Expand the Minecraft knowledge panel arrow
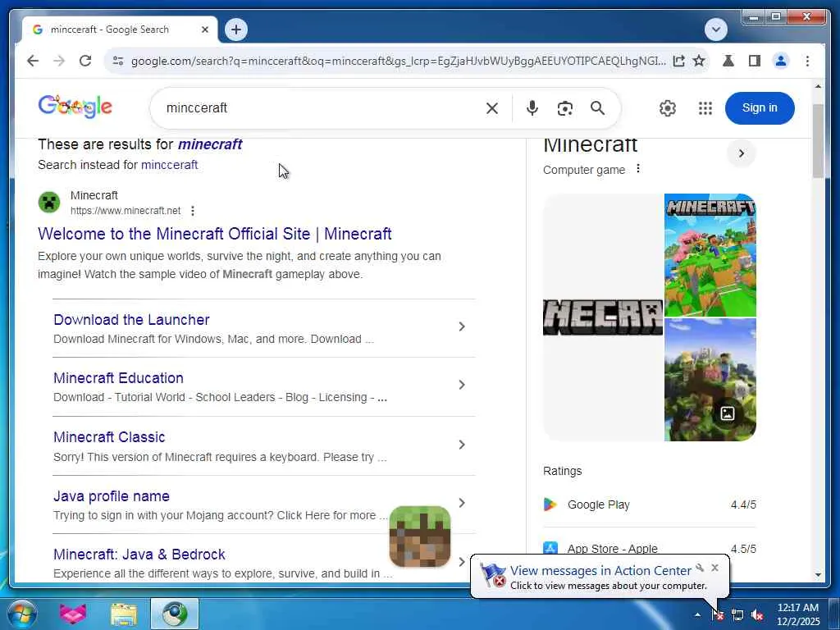The width and height of the screenshot is (840, 630). [x=742, y=153]
